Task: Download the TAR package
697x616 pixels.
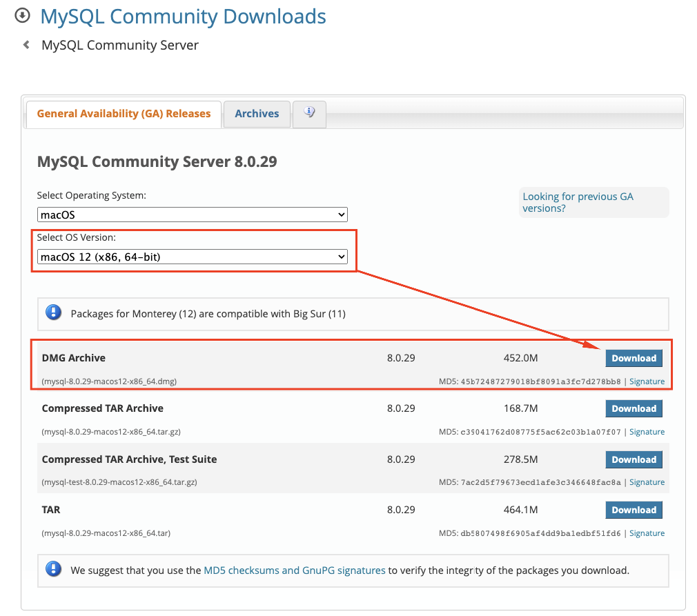Action: (x=634, y=510)
